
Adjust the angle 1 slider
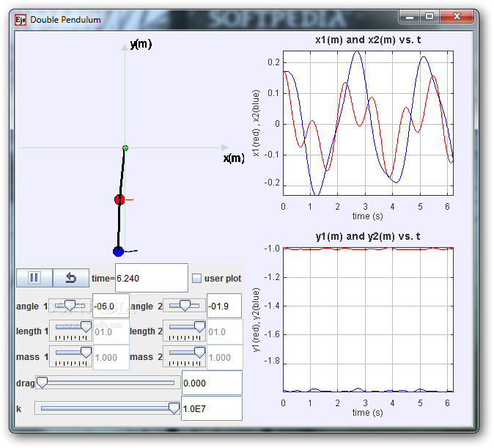[x=70, y=306]
